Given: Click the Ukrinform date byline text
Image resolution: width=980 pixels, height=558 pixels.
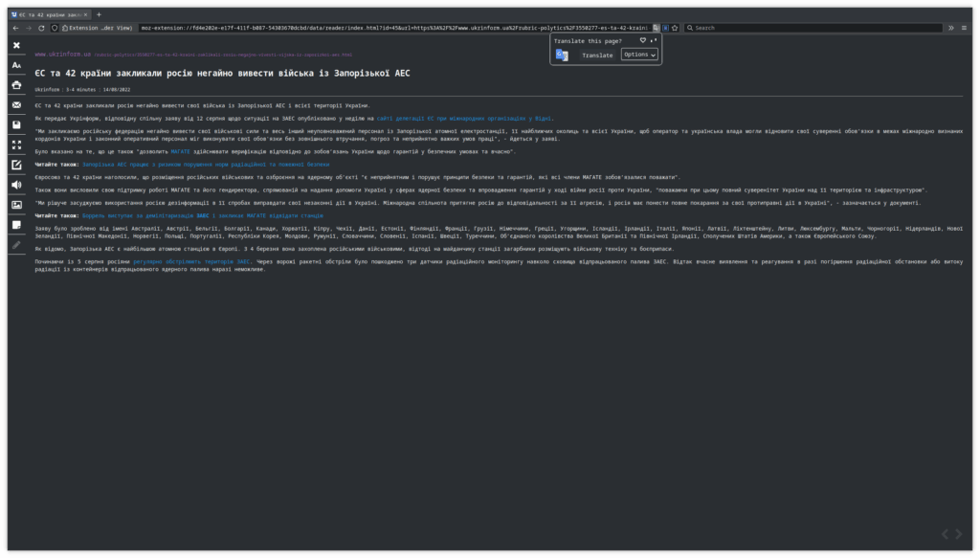Looking at the screenshot, I should (82, 90).
